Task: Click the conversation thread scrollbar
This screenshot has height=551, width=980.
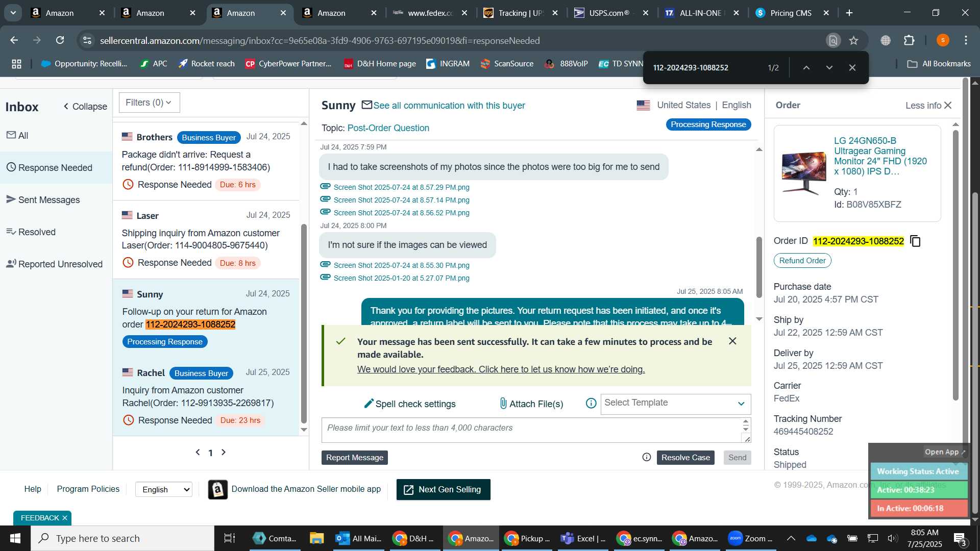Action: [759, 267]
